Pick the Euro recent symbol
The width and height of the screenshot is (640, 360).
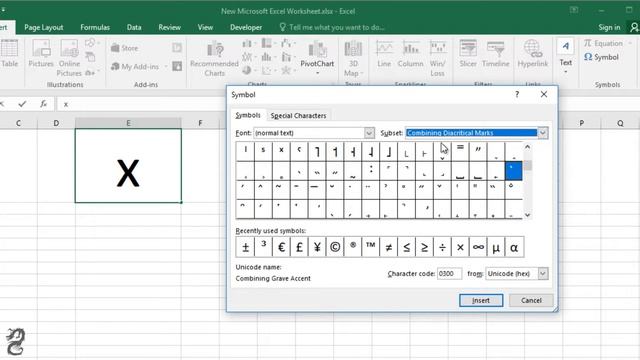click(281, 247)
